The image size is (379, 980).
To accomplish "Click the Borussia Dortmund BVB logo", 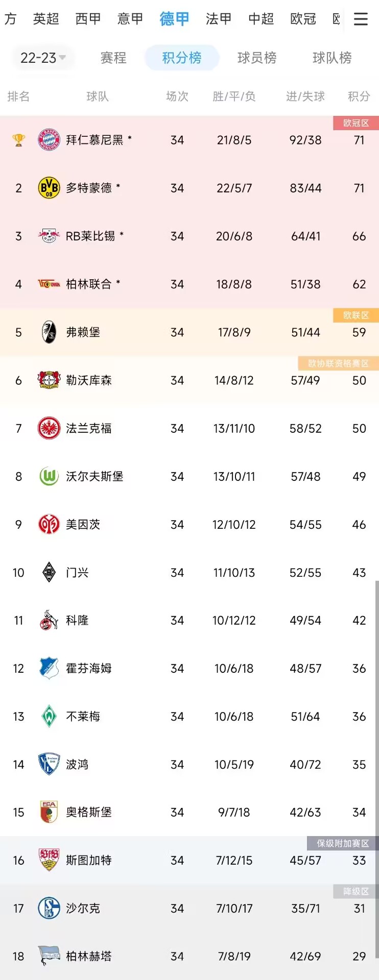I will (x=49, y=188).
